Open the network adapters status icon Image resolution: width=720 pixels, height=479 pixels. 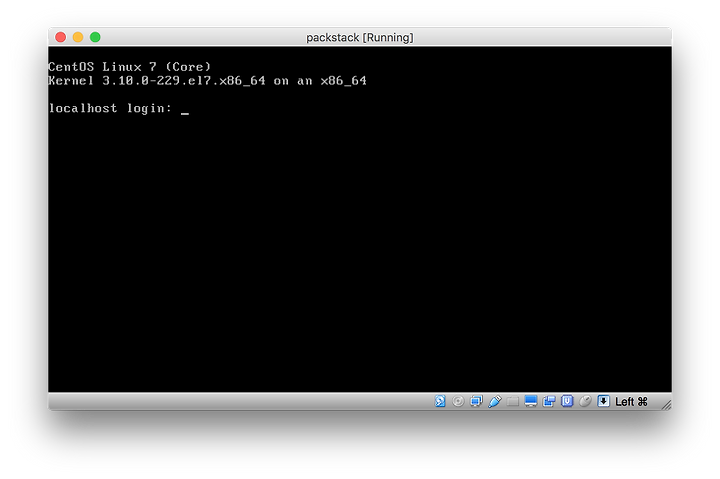point(476,401)
